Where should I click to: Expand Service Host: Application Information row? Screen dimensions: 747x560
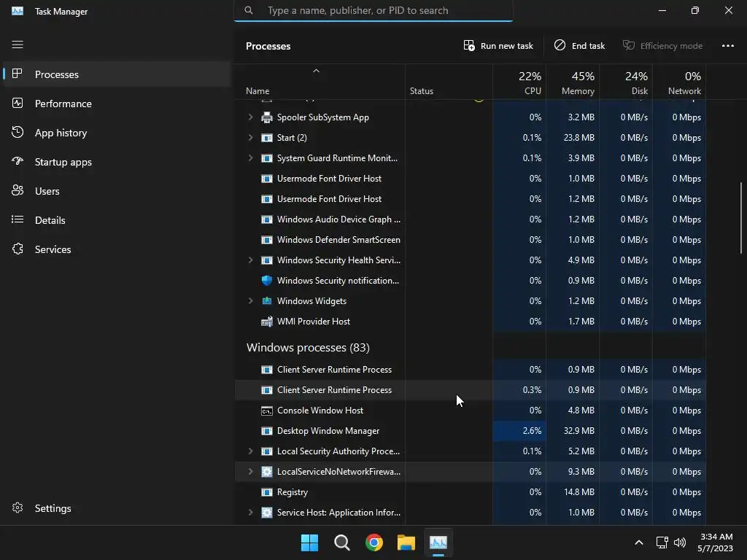point(251,513)
